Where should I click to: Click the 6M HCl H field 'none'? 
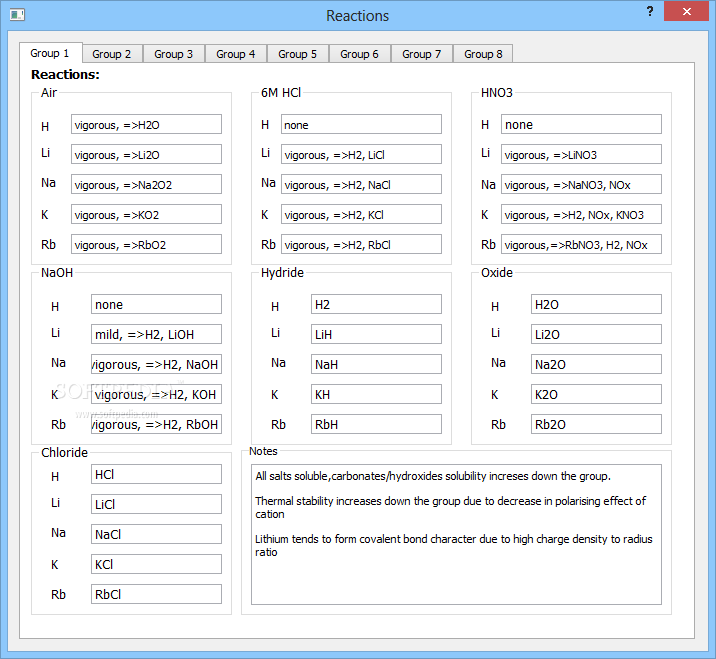(x=361, y=124)
